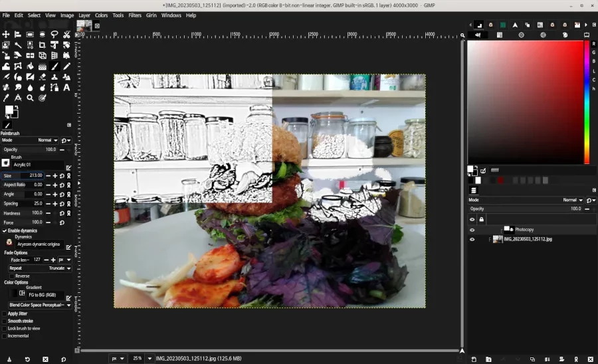Open the Colors menu

[x=101, y=15]
